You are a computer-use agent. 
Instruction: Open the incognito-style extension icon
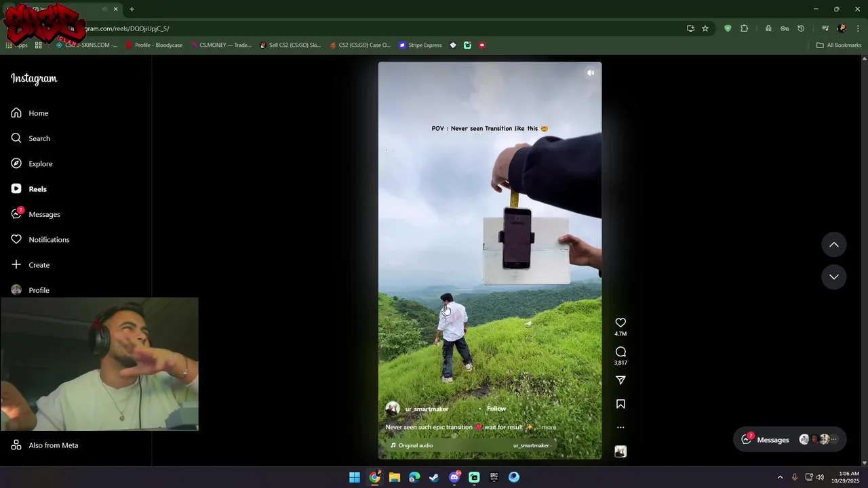click(768, 28)
